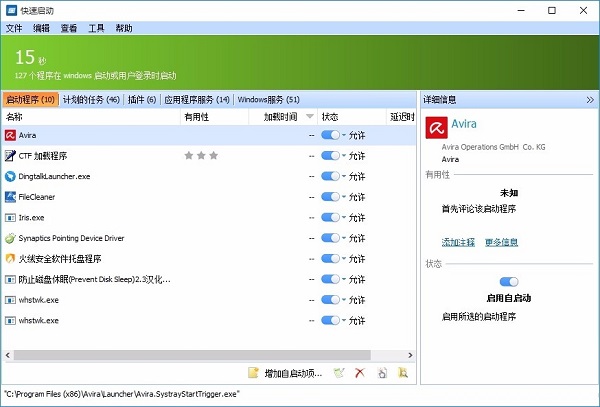Click the magnifier file icon at far right of bottom toolbar
This screenshot has width=600, height=407.
403,373
